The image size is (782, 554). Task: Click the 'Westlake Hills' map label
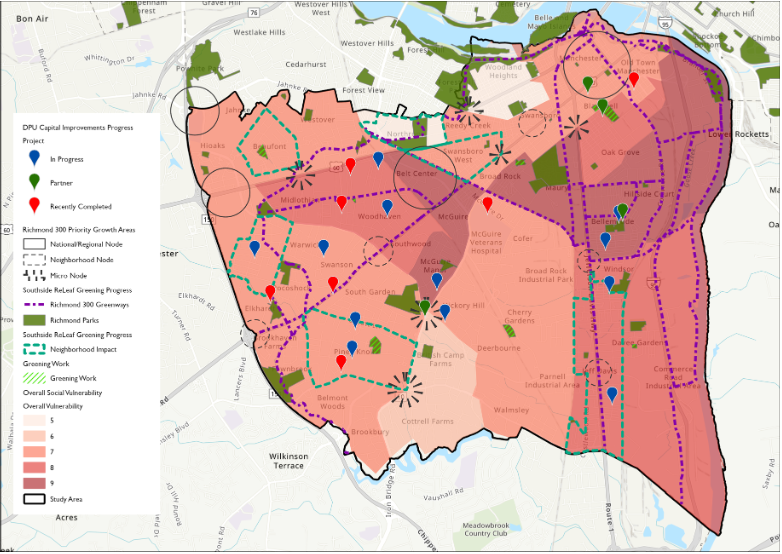(x=259, y=32)
